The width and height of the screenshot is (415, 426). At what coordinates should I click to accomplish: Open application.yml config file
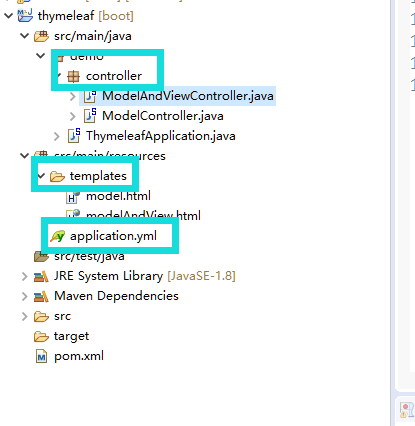pos(113,236)
